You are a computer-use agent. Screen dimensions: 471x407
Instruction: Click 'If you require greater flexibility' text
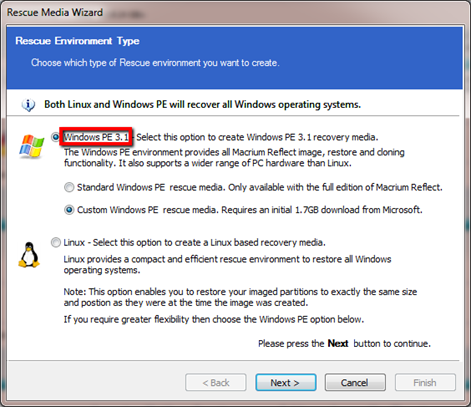(x=214, y=319)
